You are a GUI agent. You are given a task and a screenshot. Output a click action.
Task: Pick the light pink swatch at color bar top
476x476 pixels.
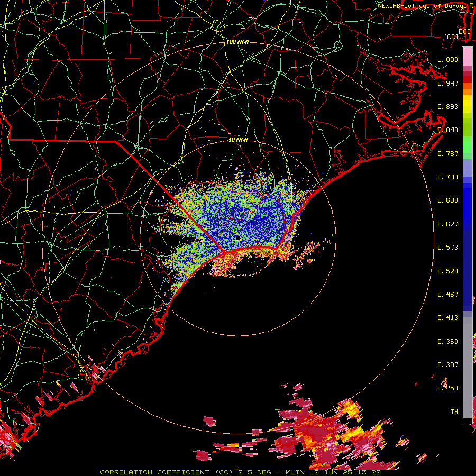(x=467, y=56)
